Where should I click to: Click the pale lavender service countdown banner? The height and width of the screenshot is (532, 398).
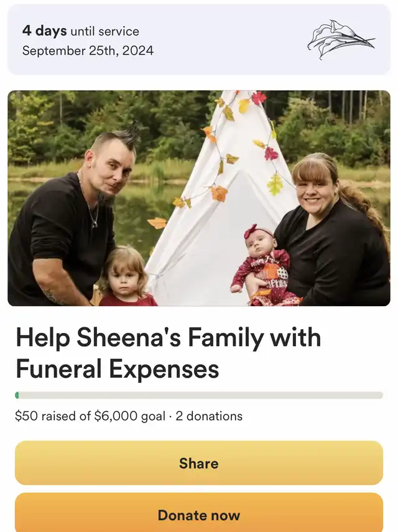pyautogui.click(x=199, y=40)
